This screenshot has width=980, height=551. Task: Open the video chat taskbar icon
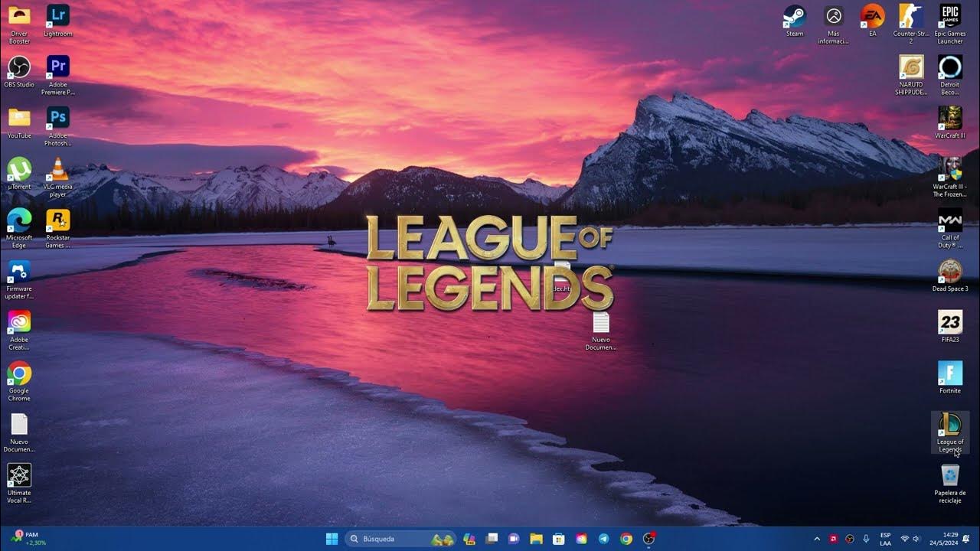point(514,539)
